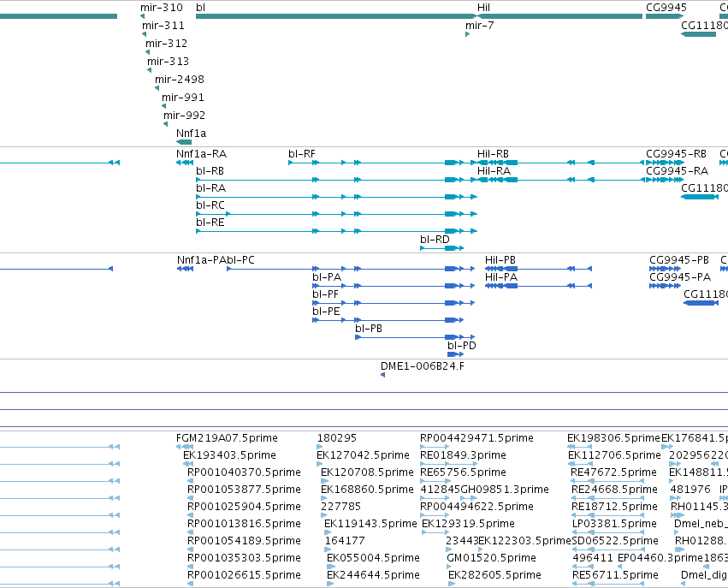The image size is (728, 588).
Task: Click the bl-PA protein label
Action: (x=327, y=277)
